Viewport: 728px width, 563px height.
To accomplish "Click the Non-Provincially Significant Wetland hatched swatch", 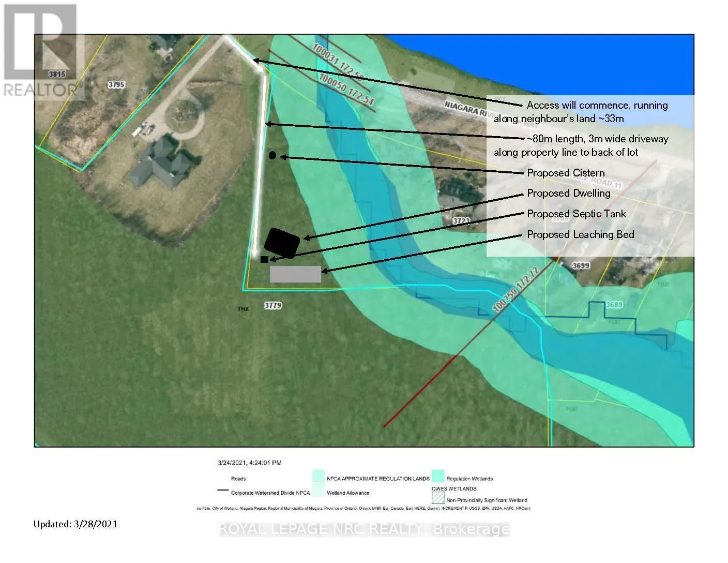I will click(x=438, y=498).
